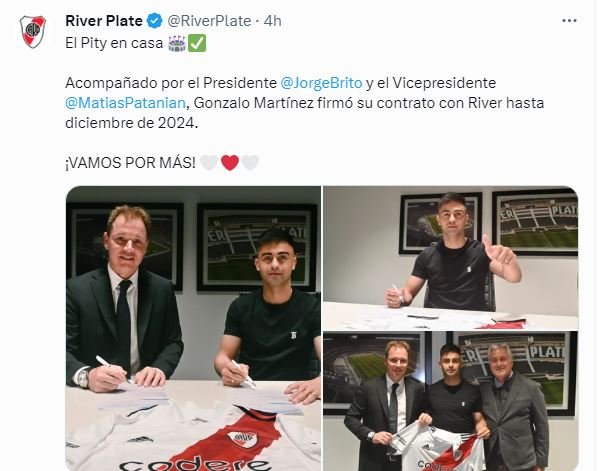Click the blue verified badge

pyautogui.click(x=155, y=21)
